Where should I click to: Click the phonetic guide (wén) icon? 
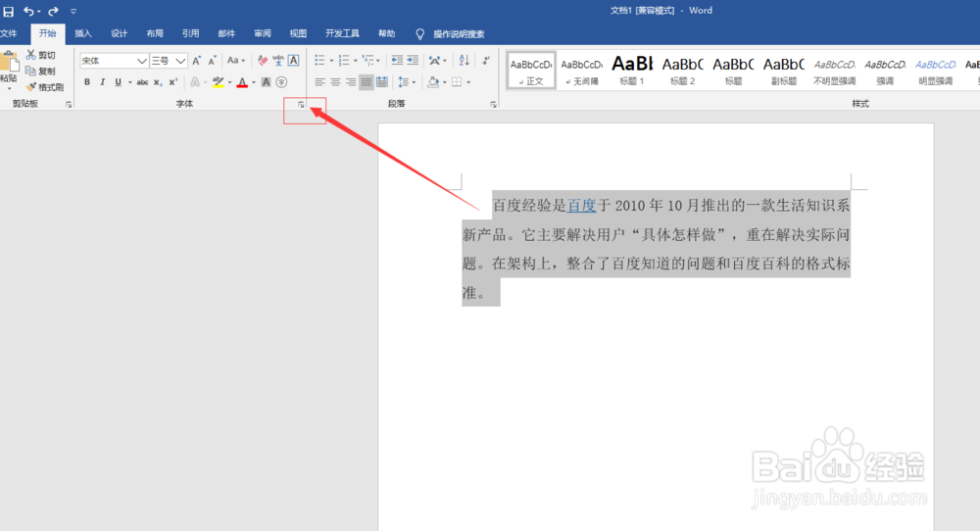pyautogui.click(x=278, y=61)
